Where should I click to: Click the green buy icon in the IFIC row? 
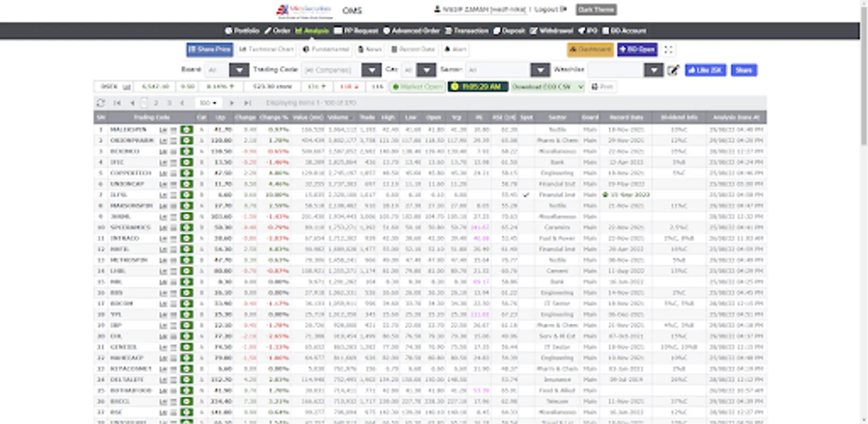187,162
